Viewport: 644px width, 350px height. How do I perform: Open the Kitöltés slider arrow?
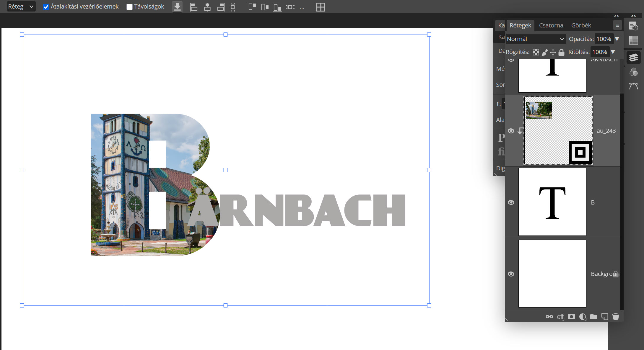coord(613,52)
